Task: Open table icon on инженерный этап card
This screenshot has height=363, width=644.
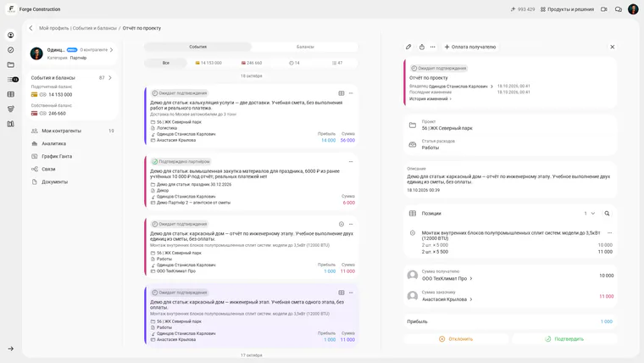Action: [x=341, y=293]
